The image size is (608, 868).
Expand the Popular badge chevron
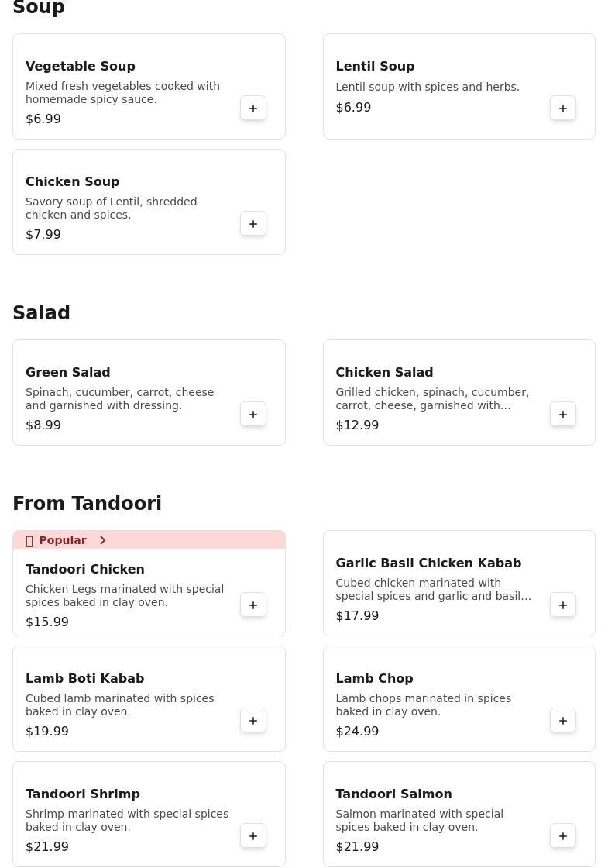tap(103, 540)
